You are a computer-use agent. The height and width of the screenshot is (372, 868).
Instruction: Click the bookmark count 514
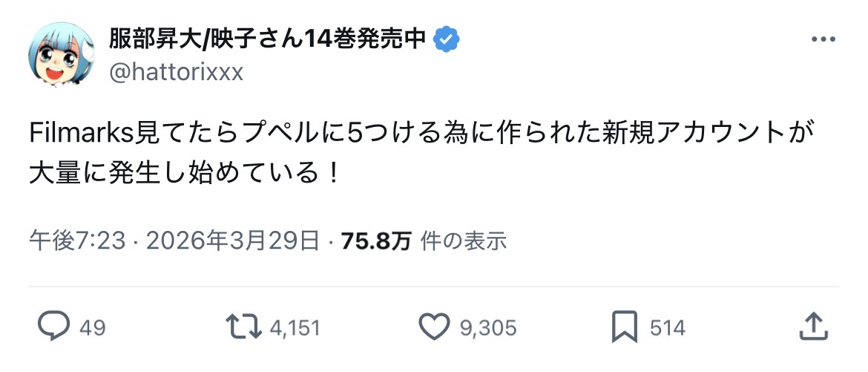click(x=667, y=327)
